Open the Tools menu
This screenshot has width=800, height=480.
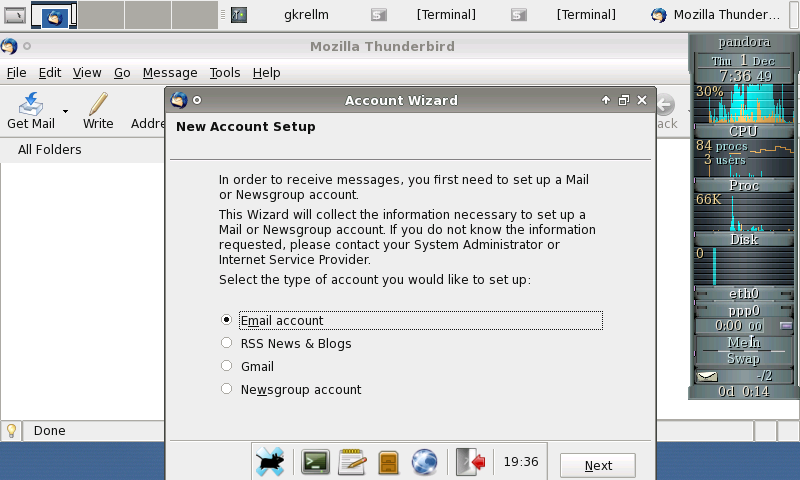tap(225, 73)
